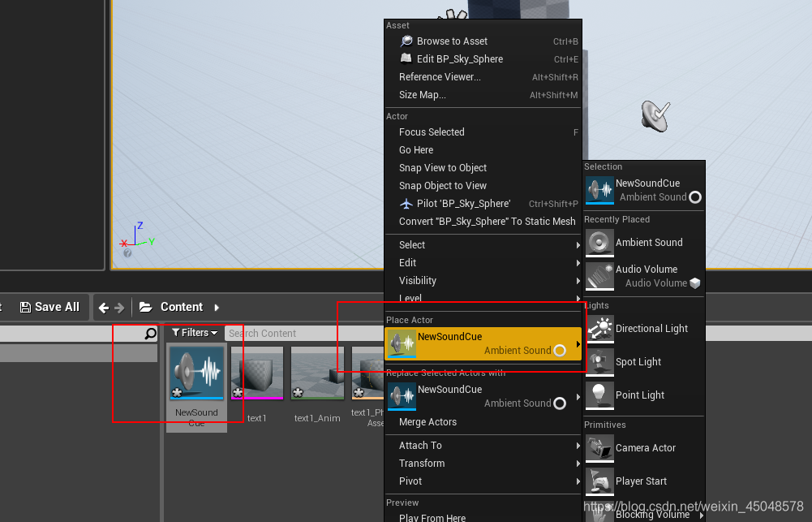Open Reference Viewer from context menu
812x522 pixels.
[483, 77]
